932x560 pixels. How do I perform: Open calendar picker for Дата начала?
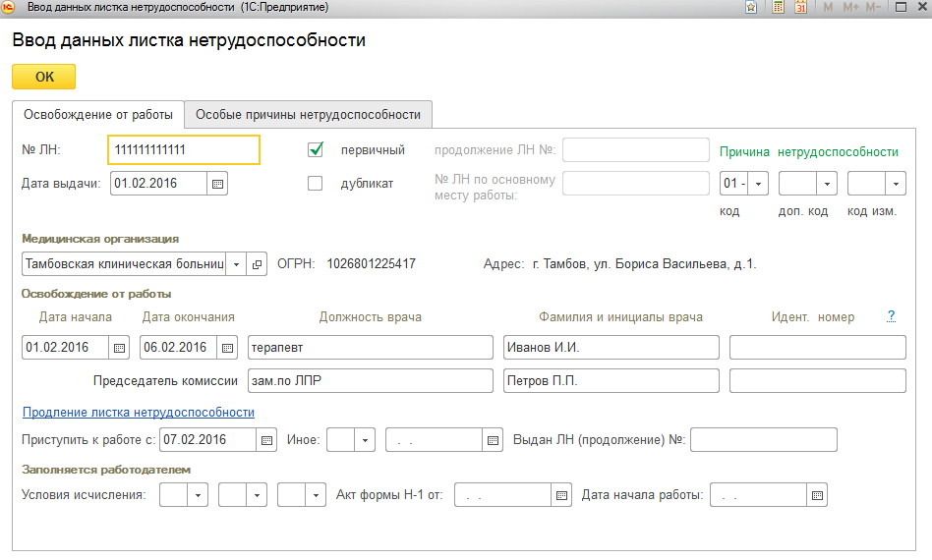119,348
